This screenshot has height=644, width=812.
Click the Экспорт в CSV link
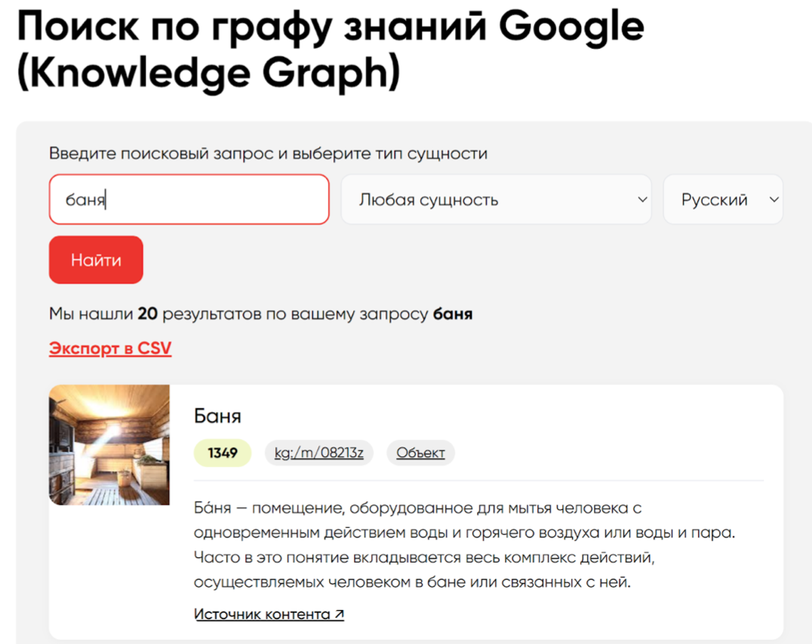(110, 348)
